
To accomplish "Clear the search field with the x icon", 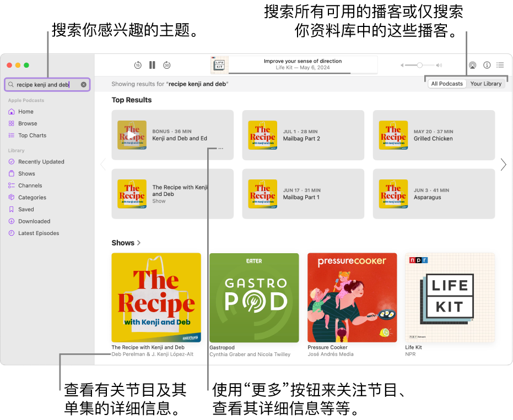I will tap(84, 85).
